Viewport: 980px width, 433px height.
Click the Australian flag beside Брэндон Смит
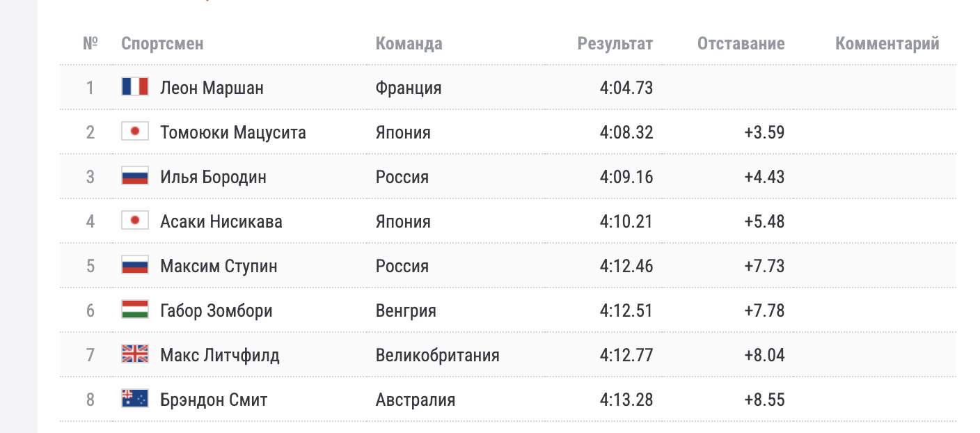coord(135,399)
